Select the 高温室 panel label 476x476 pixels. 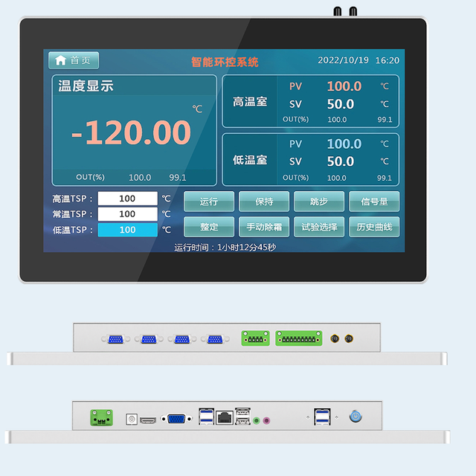coord(250,101)
